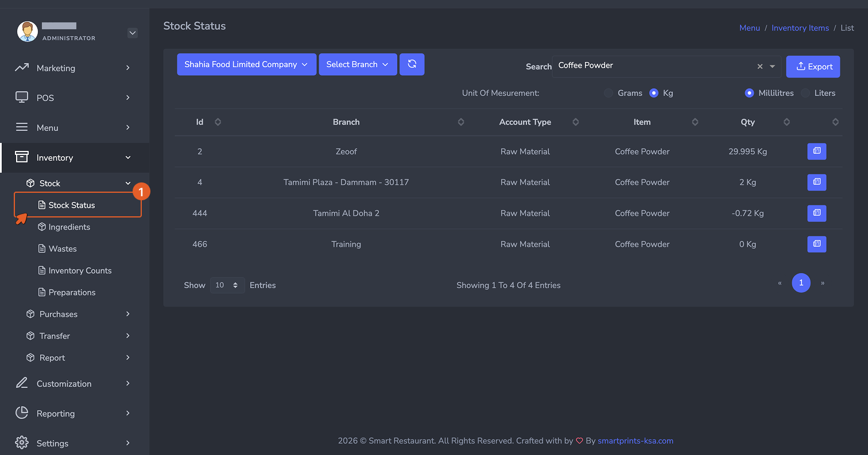Open Shahia Food Limited Company dropdown
This screenshot has height=455, width=868.
(246, 64)
